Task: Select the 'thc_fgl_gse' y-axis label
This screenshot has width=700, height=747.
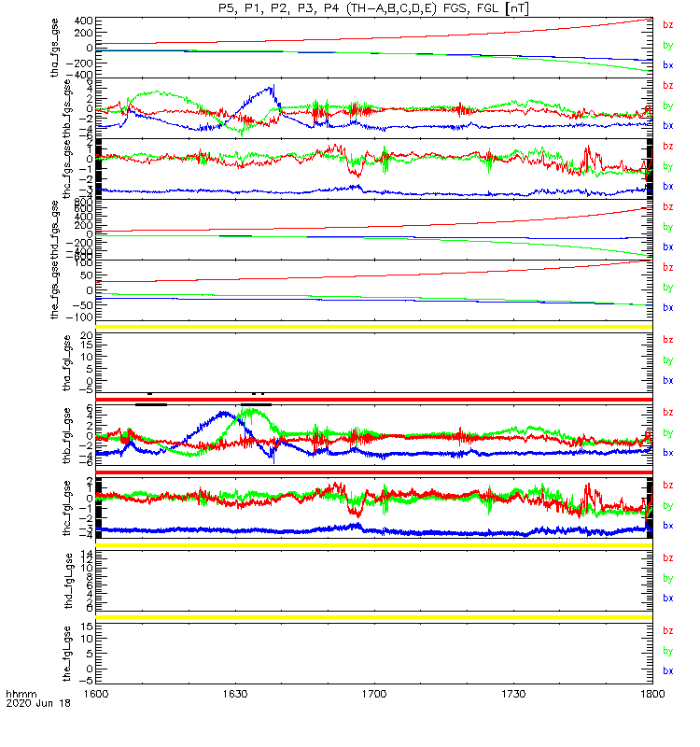Action: tap(67, 508)
